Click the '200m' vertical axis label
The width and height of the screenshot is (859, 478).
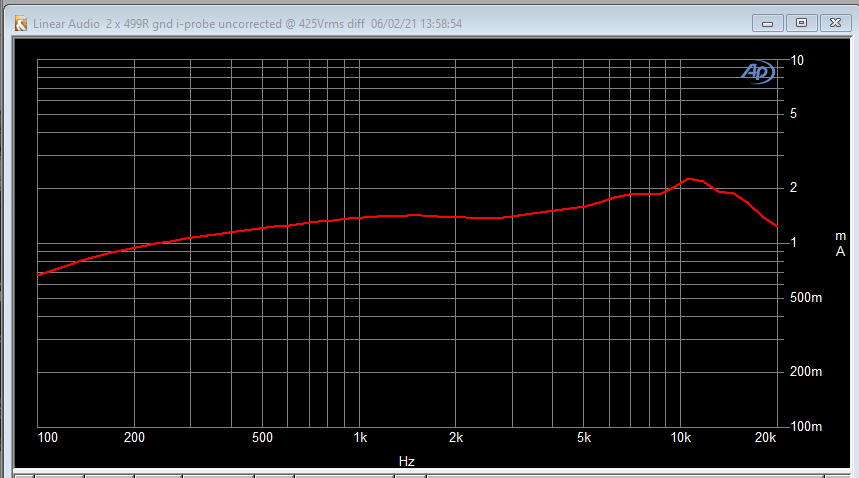806,372
